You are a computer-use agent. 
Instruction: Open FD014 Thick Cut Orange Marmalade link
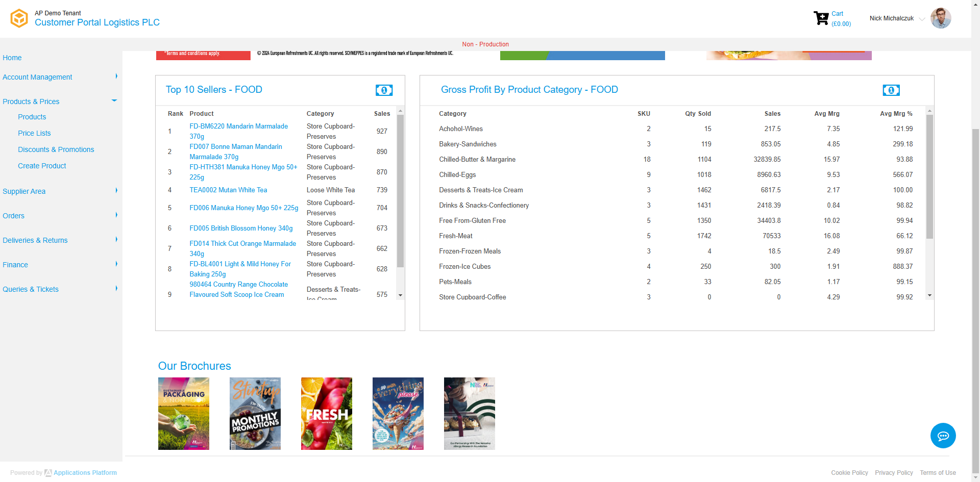pyautogui.click(x=242, y=248)
